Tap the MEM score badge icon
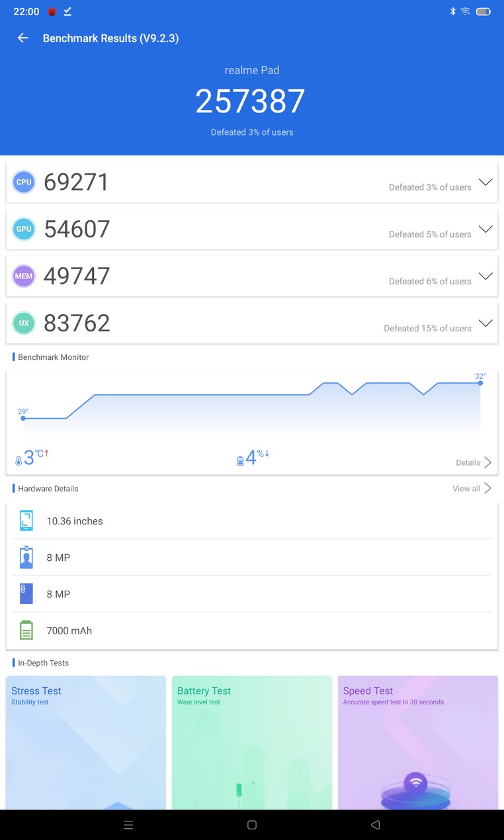The width and height of the screenshot is (504, 840). 24,276
